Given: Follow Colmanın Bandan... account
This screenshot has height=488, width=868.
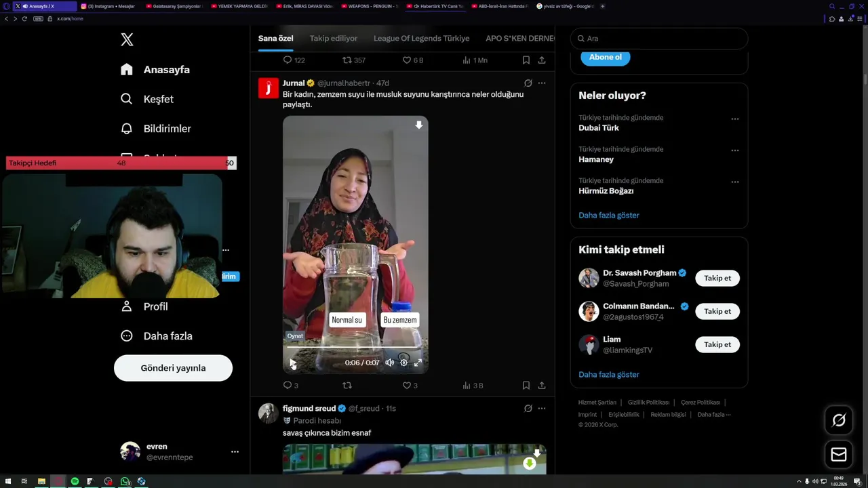Looking at the screenshot, I should point(717,311).
